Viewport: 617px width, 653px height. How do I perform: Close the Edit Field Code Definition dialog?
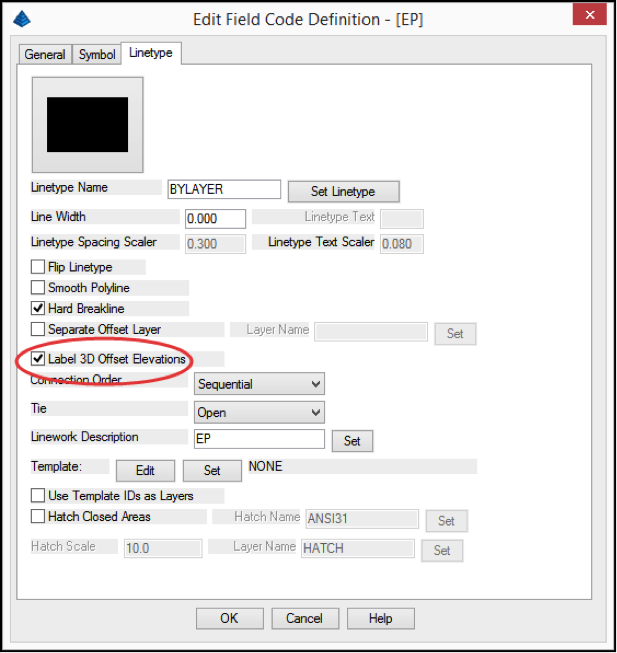pos(589,15)
